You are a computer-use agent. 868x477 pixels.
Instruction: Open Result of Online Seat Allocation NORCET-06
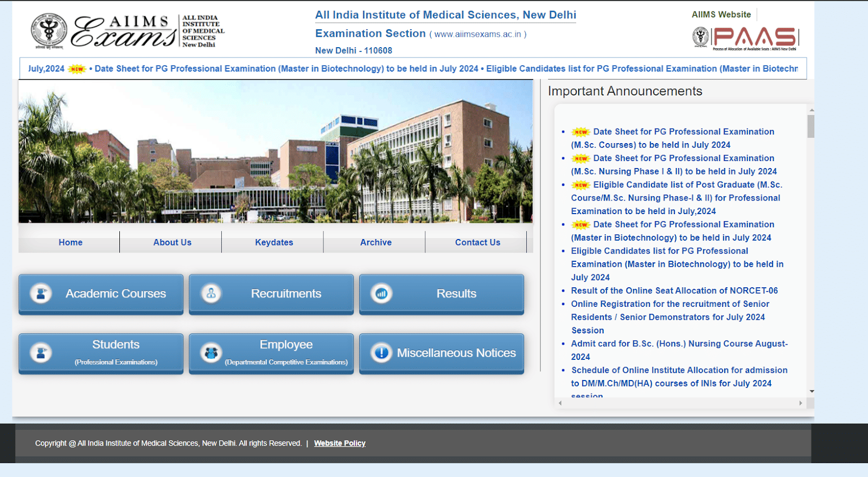point(674,291)
